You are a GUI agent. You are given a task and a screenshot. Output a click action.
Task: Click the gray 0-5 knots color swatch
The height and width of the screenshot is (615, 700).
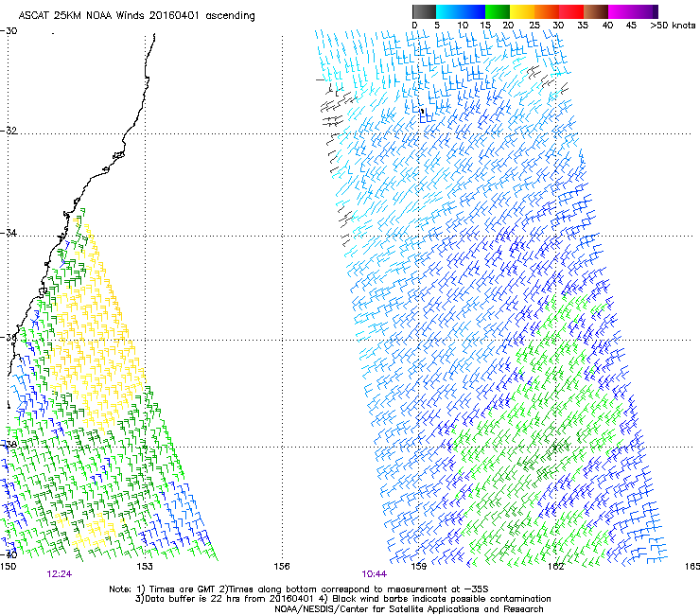click(x=424, y=11)
